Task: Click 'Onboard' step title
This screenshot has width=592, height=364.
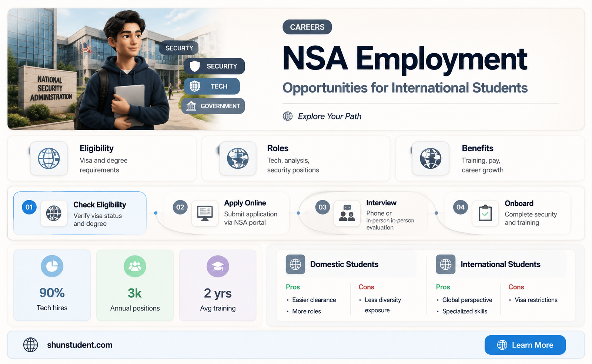Action: click(x=519, y=203)
